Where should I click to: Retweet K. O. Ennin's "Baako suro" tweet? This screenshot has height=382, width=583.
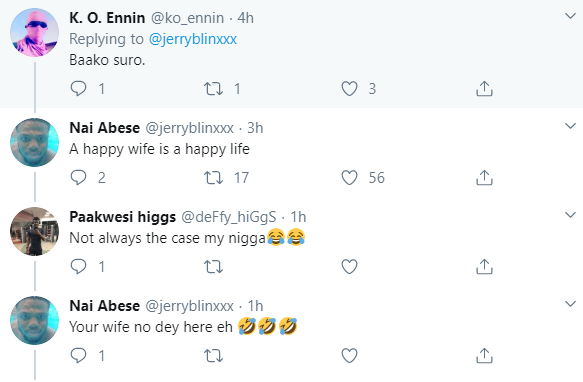[213, 89]
